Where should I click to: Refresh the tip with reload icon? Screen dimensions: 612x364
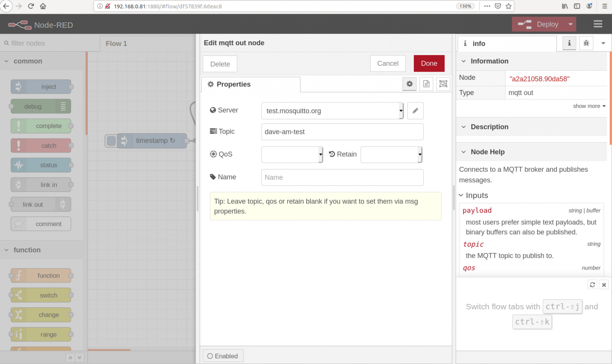click(x=592, y=284)
